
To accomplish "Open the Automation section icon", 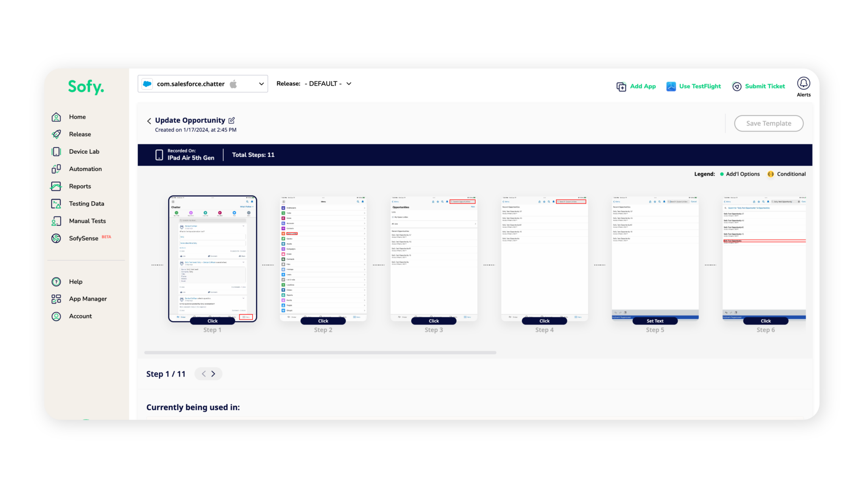I will coord(56,169).
